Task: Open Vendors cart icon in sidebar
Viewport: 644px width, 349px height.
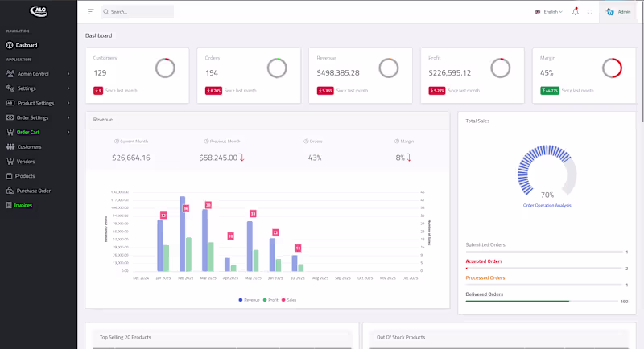Action: coord(10,161)
